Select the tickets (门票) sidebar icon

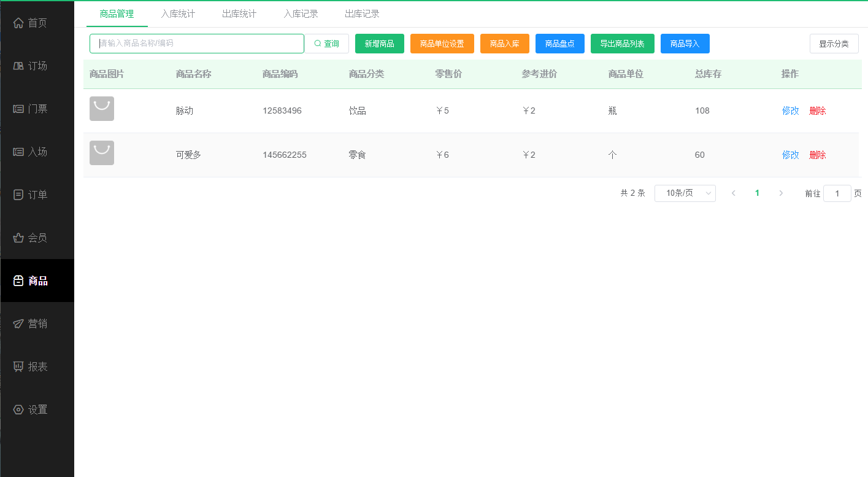coord(18,109)
